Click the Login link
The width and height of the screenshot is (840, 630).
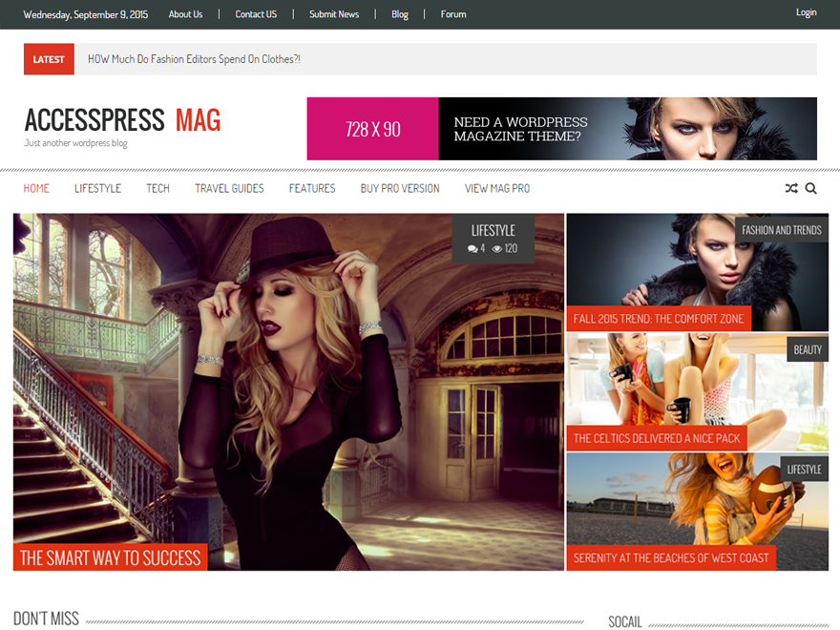(807, 12)
